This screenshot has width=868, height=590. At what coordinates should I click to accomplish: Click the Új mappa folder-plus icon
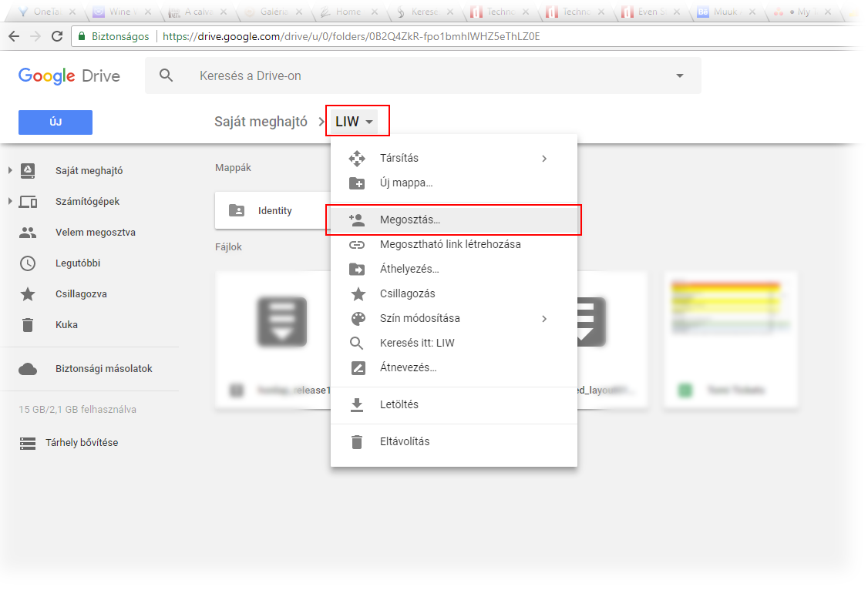357,183
